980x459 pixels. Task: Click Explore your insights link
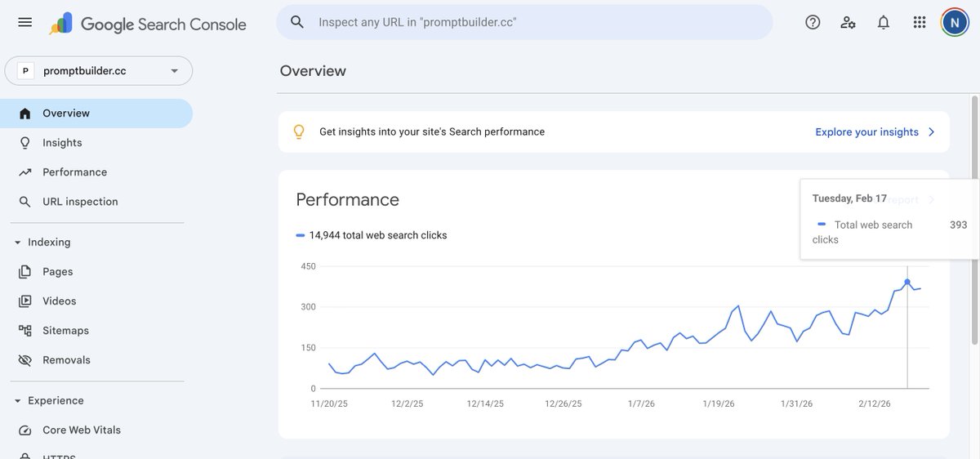click(x=867, y=131)
